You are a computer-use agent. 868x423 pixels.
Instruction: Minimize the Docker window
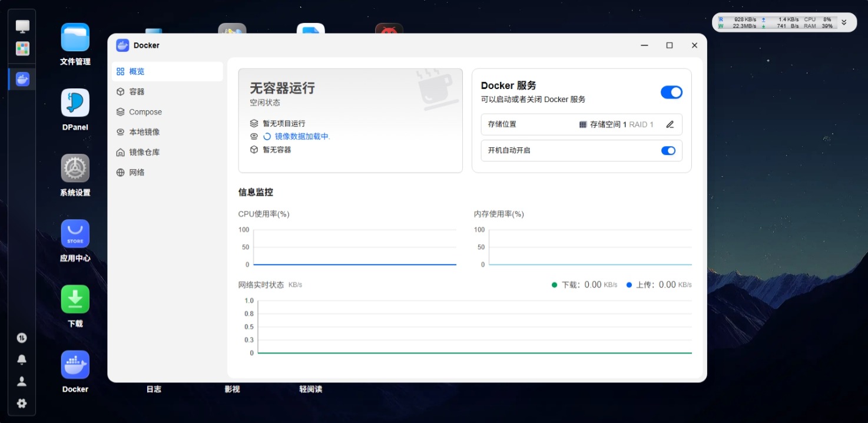(x=645, y=45)
